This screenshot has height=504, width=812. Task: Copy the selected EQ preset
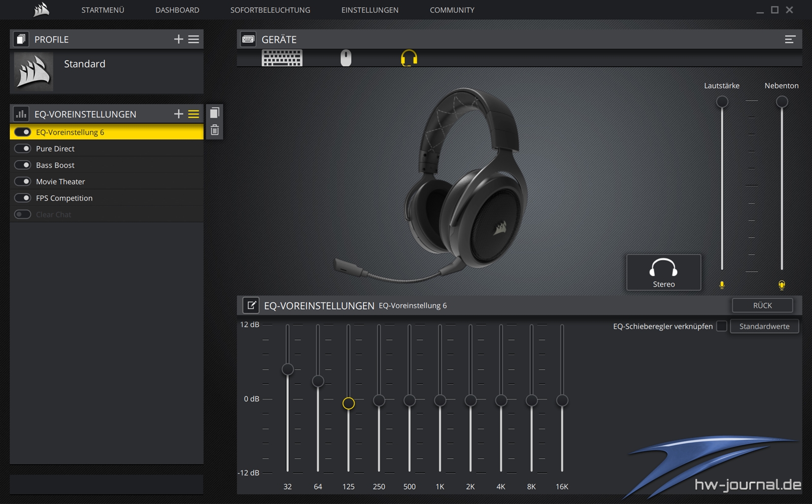point(215,113)
